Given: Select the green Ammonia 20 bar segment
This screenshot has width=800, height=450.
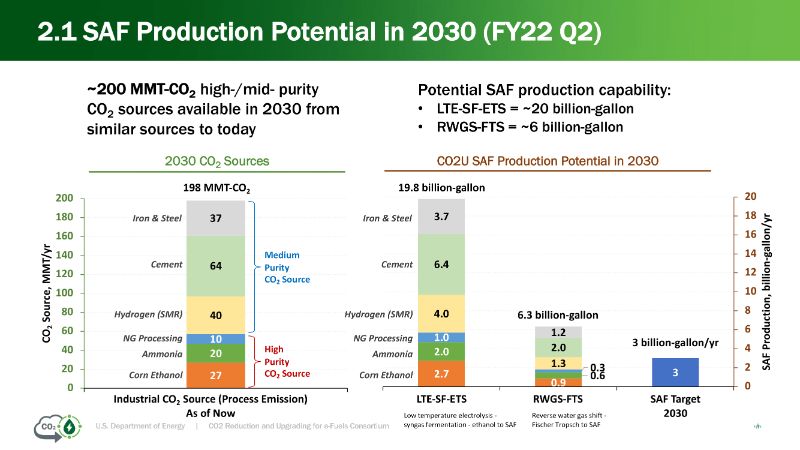Looking at the screenshot, I should (x=216, y=352).
